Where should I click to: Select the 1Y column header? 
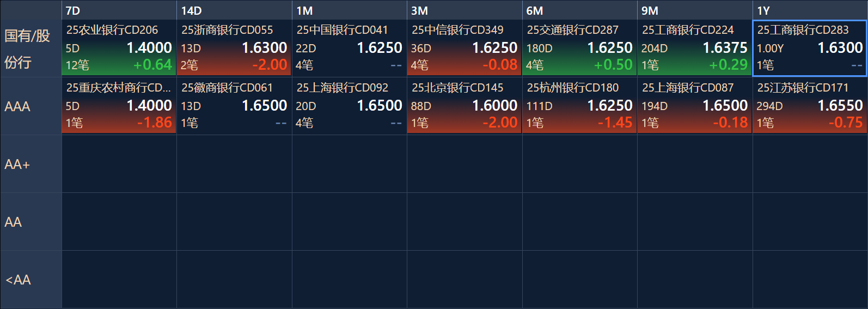pyautogui.click(x=810, y=10)
